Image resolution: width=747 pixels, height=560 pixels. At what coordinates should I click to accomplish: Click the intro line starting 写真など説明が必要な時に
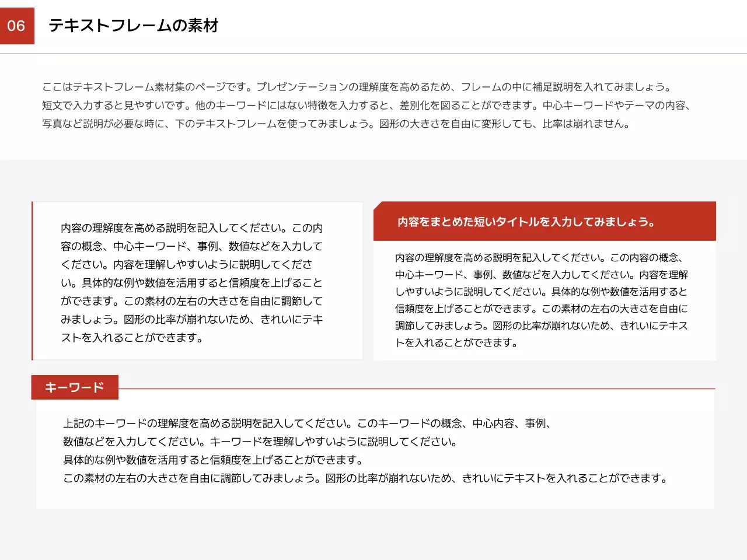pyautogui.click(x=336, y=124)
